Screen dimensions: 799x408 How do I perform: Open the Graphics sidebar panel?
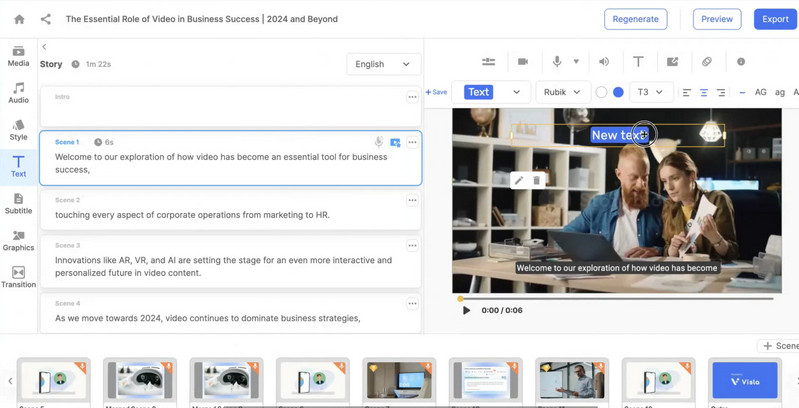(x=18, y=241)
